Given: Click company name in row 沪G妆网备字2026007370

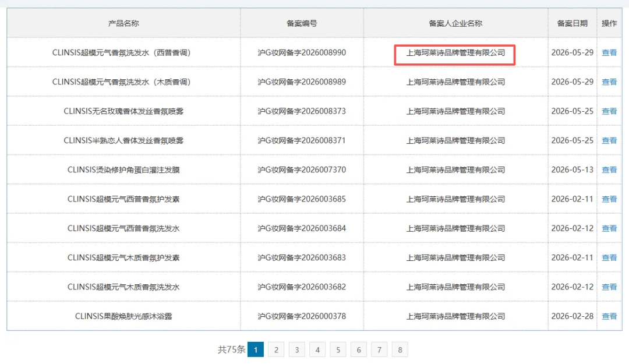Looking at the screenshot, I should 455,169.
